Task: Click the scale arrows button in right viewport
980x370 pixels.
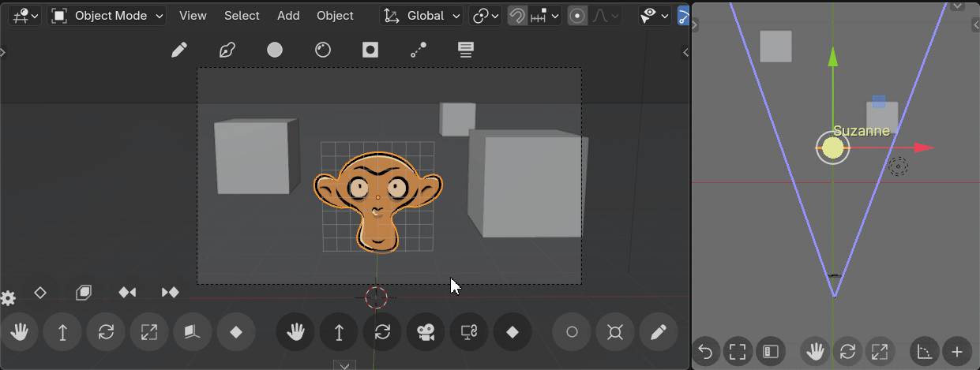Action: click(x=879, y=352)
